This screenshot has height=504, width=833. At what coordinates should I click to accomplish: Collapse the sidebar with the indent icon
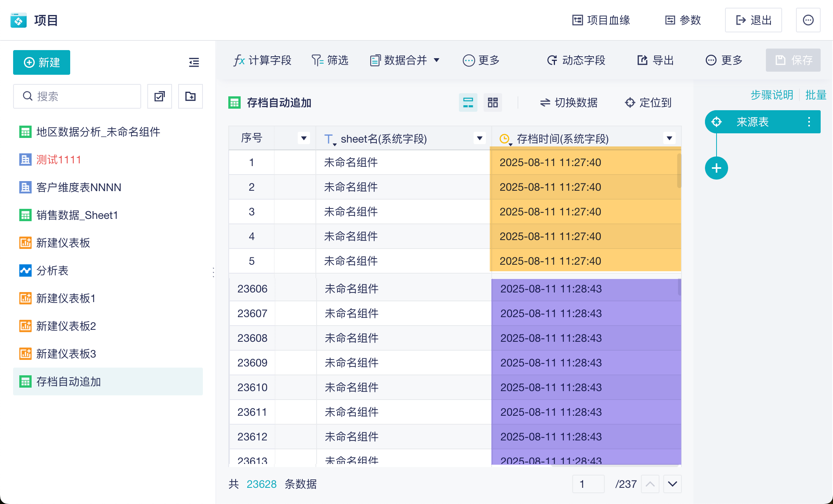[194, 62]
